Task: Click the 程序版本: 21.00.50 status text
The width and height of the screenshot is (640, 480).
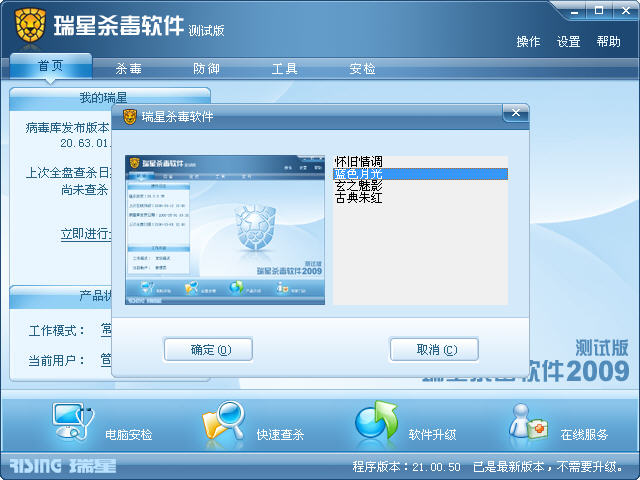Action: point(406,467)
